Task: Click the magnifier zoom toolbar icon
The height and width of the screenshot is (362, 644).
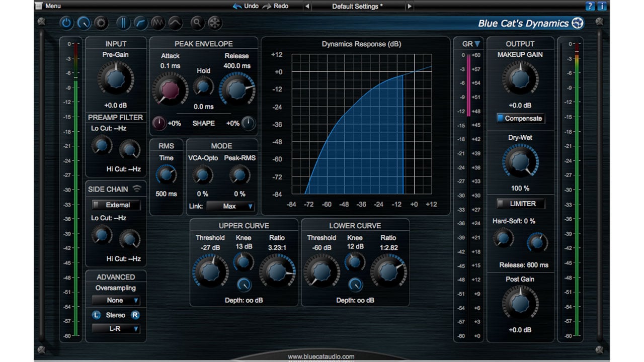Action: click(x=197, y=23)
